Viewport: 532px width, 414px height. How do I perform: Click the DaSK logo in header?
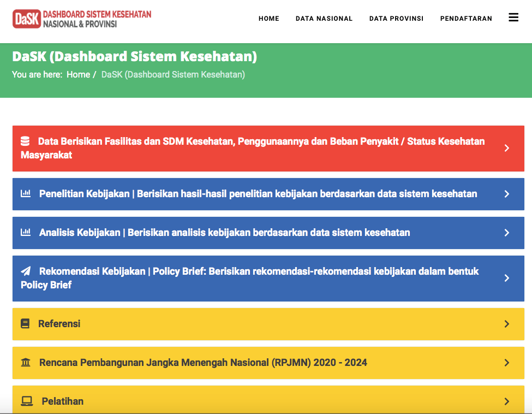coord(82,19)
